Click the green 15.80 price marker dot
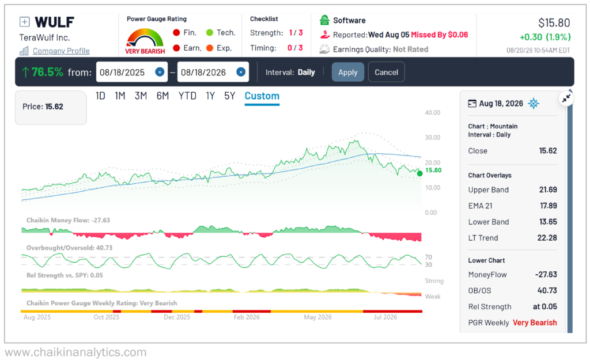 click(419, 173)
